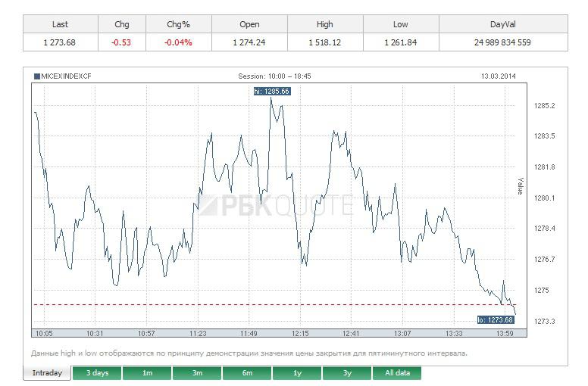588x386 pixels.
Task: Click the lo: 1273.68 marker label
Action: (496, 319)
